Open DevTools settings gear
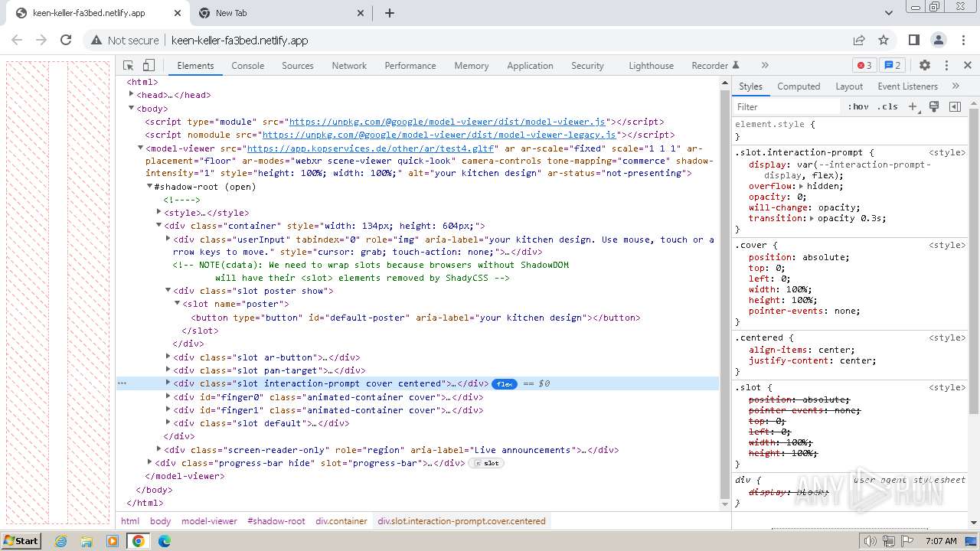 925,65
